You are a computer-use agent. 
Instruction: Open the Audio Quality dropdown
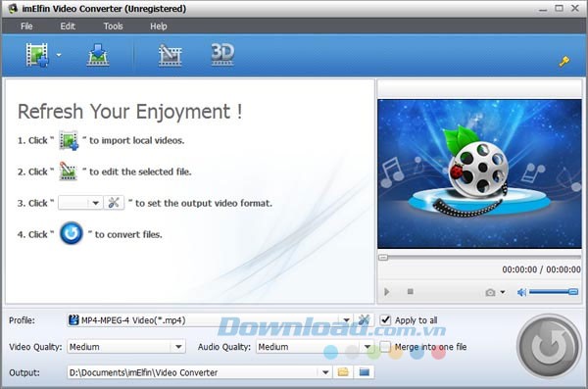pos(315,347)
